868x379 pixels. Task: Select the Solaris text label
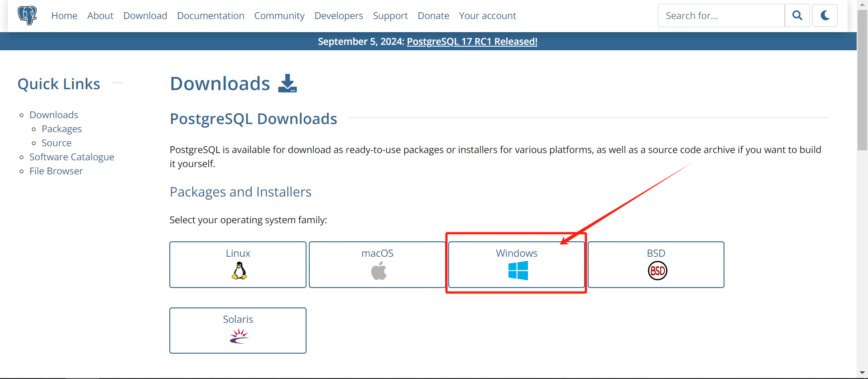coord(238,320)
